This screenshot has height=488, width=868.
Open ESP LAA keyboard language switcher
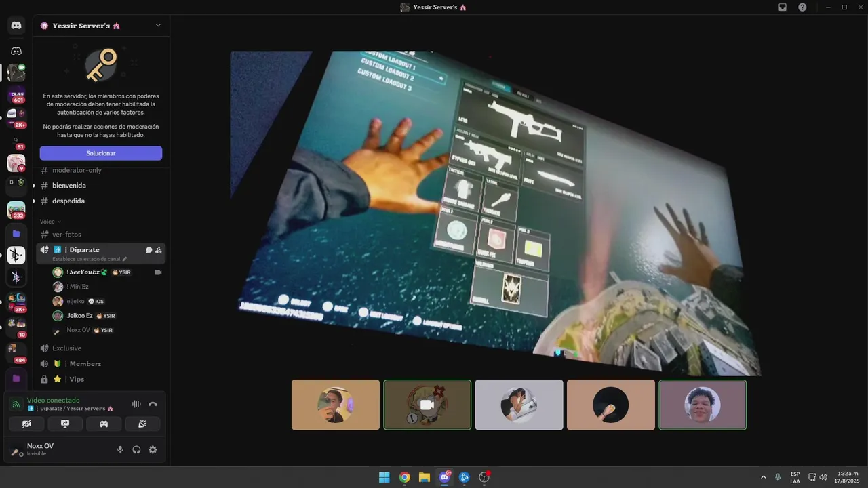pyautogui.click(x=795, y=477)
